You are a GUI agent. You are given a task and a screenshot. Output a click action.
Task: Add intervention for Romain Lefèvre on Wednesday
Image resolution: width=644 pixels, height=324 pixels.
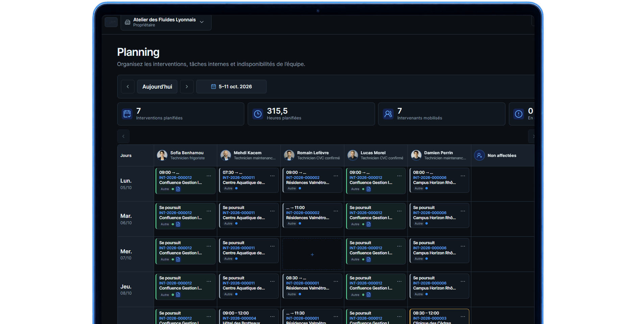pyautogui.click(x=312, y=254)
